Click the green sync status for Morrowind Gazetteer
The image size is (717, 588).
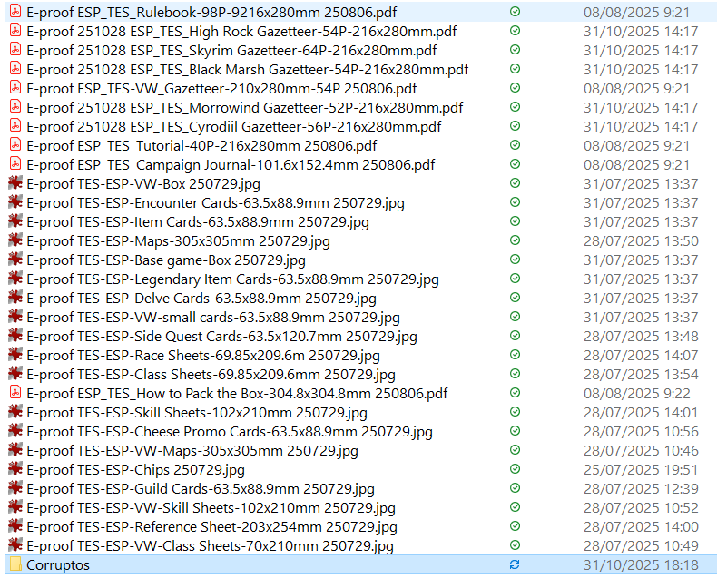click(516, 107)
